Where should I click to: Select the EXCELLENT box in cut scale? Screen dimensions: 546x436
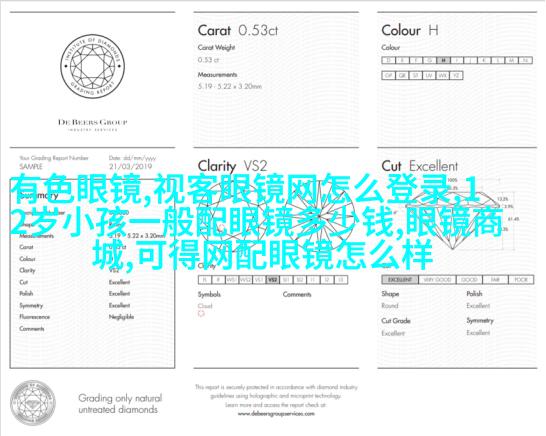click(x=400, y=280)
